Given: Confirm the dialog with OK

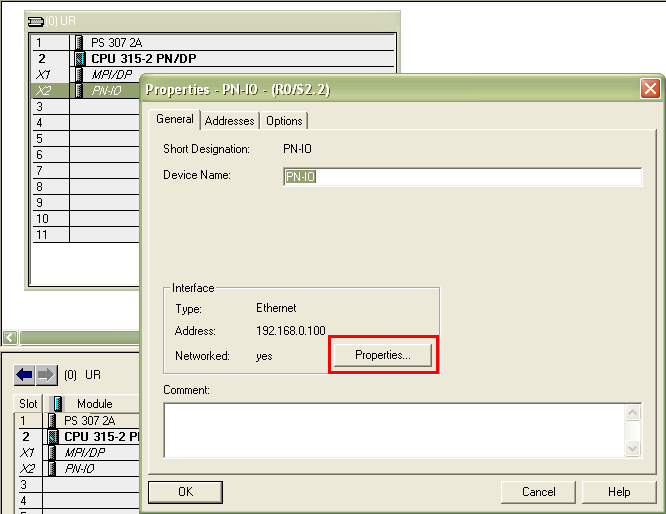Looking at the screenshot, I should coord(185,492).
